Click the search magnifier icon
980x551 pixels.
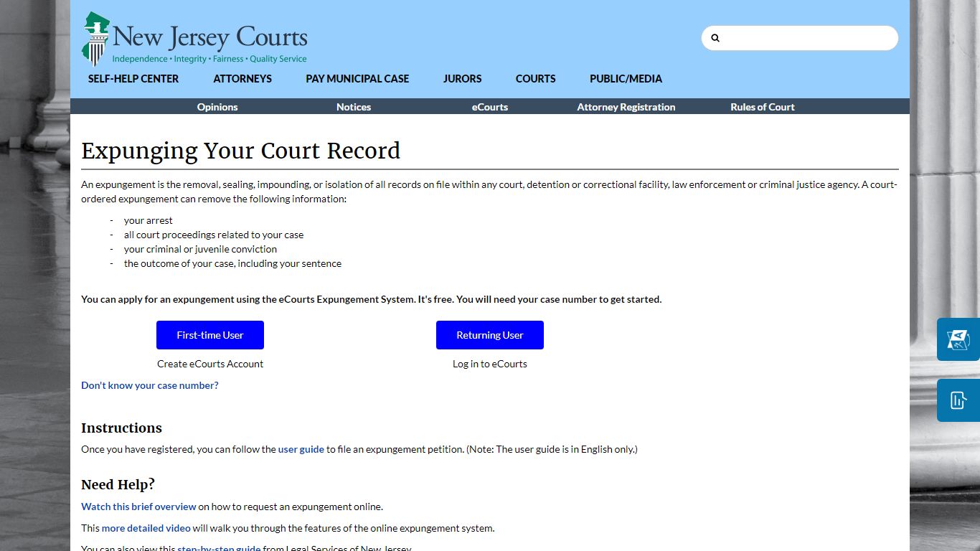tap(715, 38)
